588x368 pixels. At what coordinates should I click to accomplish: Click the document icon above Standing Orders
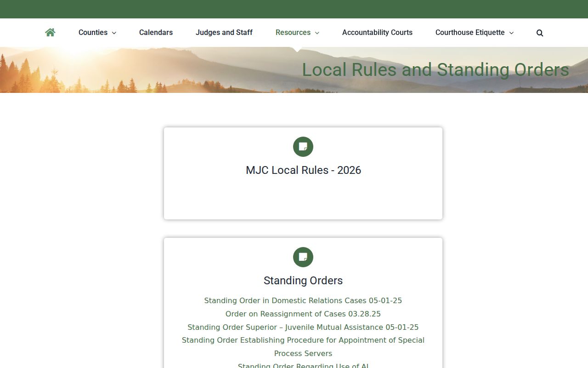pyautogui.click(x=303, y=257)
